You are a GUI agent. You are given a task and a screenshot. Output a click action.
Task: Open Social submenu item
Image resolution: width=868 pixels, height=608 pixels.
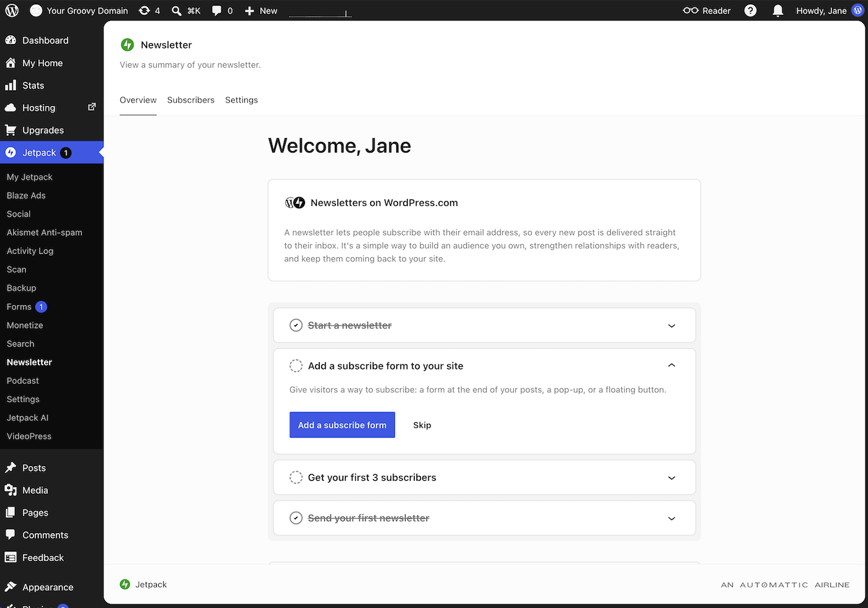click(19, 214)
